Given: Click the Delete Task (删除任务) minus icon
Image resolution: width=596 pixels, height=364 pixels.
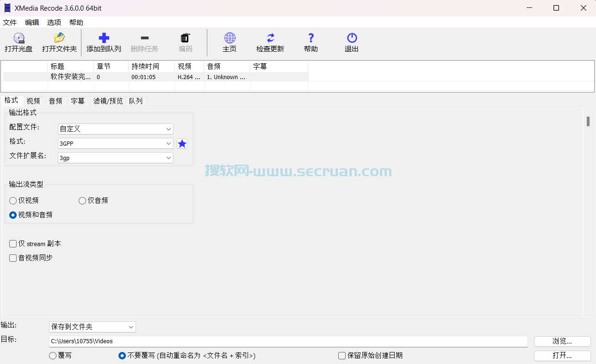Looking at the screenshot, I should click(144, 38).
